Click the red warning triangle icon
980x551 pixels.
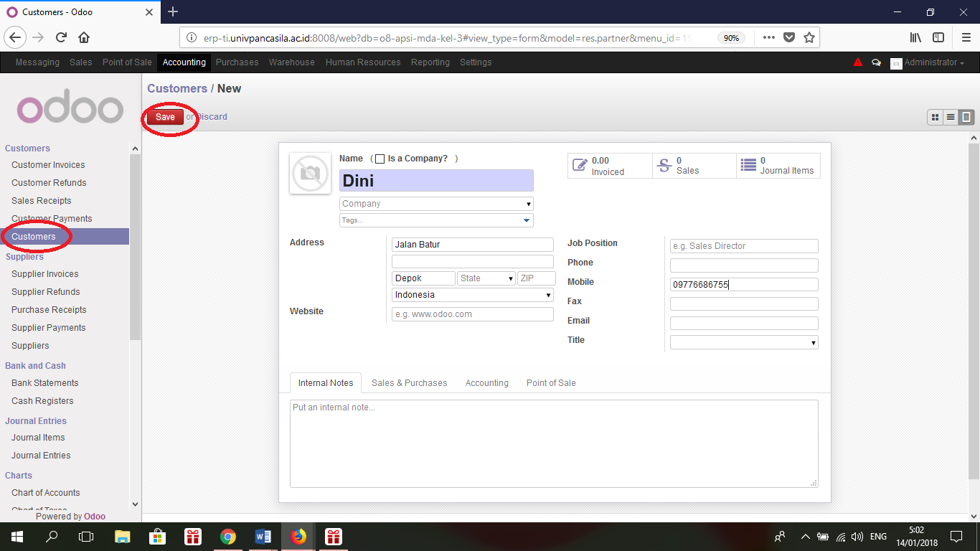point(857,62)
